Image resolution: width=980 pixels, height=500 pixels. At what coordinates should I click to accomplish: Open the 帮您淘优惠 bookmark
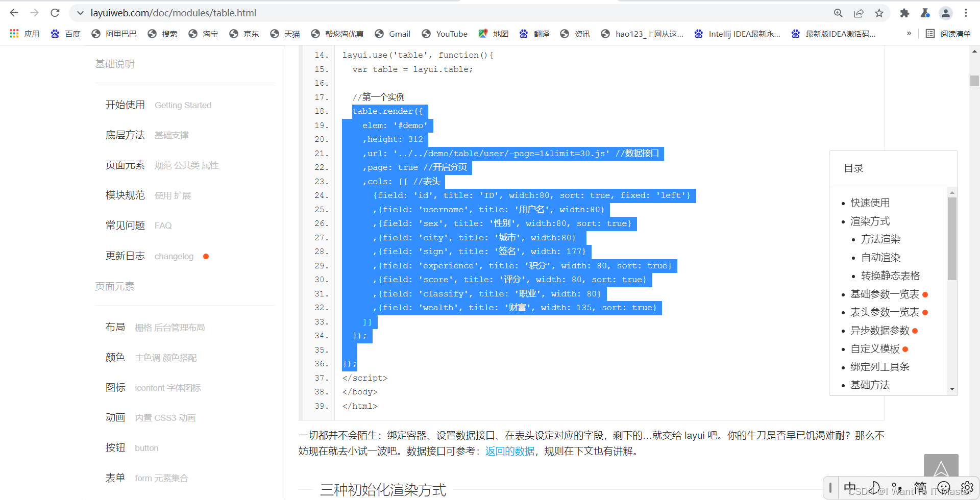pyautogui.click(x=337, y=34)
